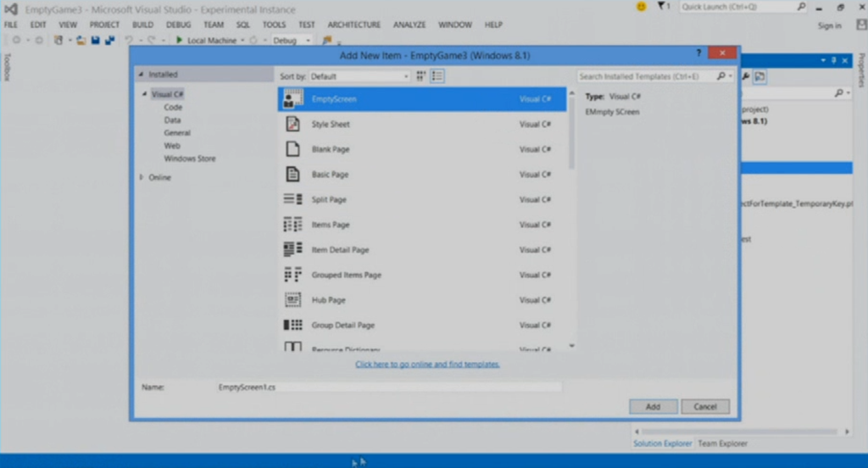868x468 pixels.
Task: Select Data category in tree
Action: [x=172, y=120]
